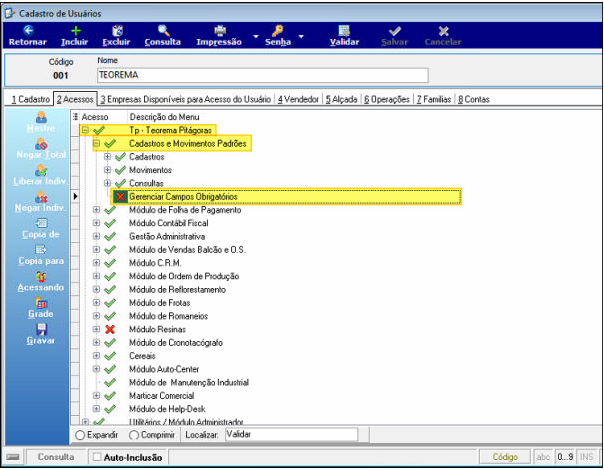Click the red X on Gerenciar Campos Obrigatórios
Screen dimensions: 604x470
tap(120, 196)
